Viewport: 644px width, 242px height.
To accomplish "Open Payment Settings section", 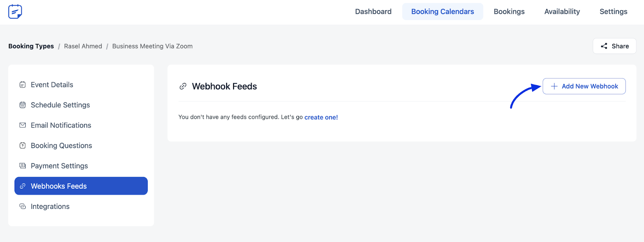I will [81, 166].
